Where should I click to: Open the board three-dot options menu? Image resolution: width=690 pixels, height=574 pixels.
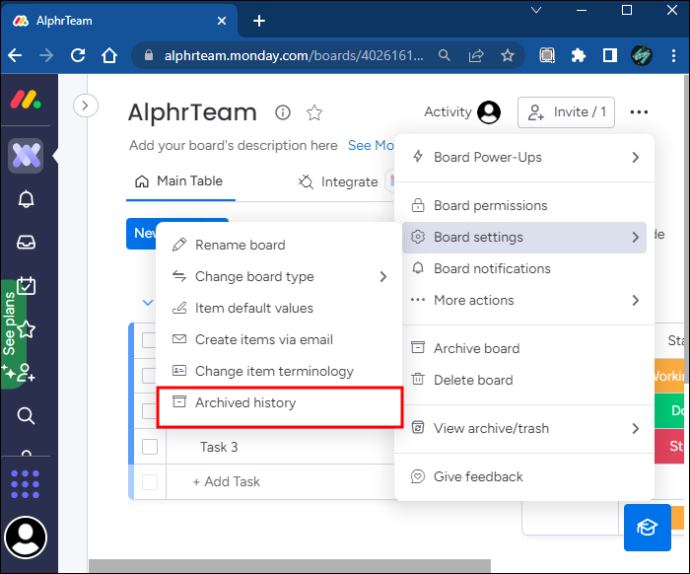[x=639, y=112]
